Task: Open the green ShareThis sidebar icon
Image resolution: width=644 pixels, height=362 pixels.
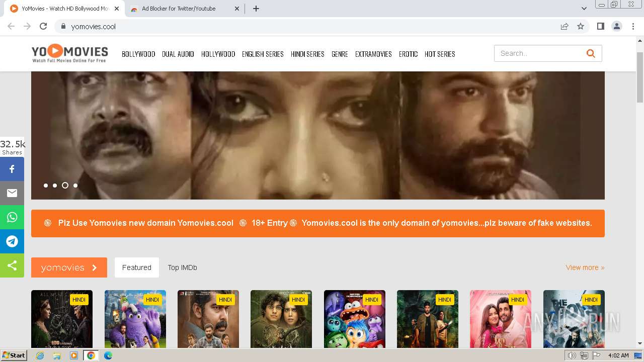Action: click(x=12, y=265)
